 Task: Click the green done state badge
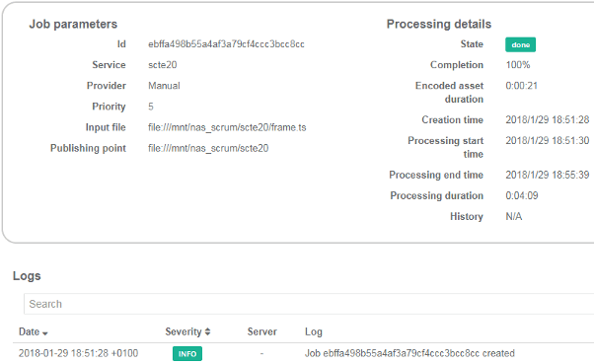pyautogui.click(x=520, y=44)
